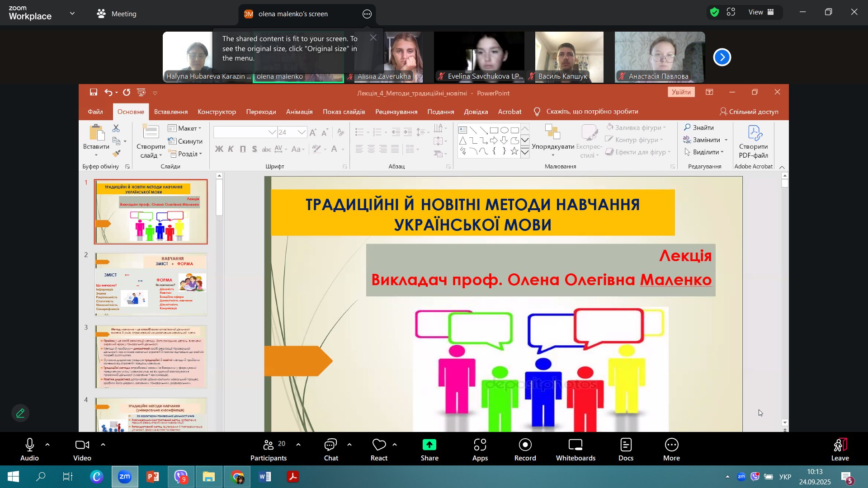Expand video options arrow
Image resolution: width=868 pixels, height=488 pixels.
pos(103,445)
